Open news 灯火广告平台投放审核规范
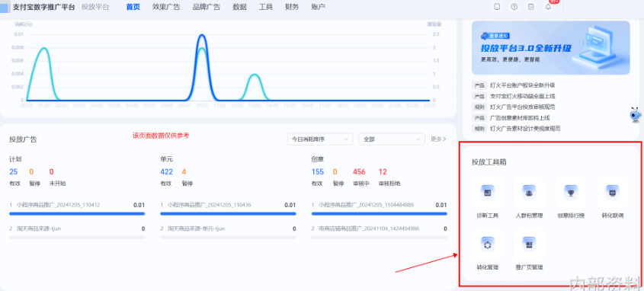This screenshot has width=644, height=291. pyautogui.click(x=522, y=107)
